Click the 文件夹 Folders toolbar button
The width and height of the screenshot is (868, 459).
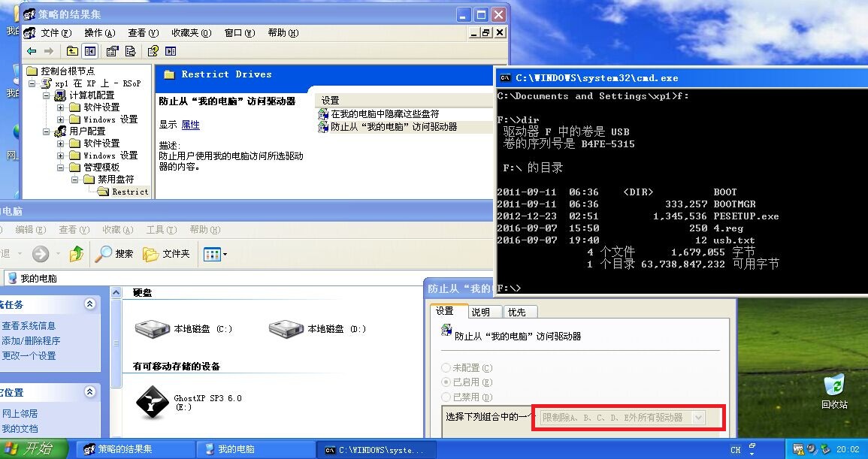[x=166, y=254]
